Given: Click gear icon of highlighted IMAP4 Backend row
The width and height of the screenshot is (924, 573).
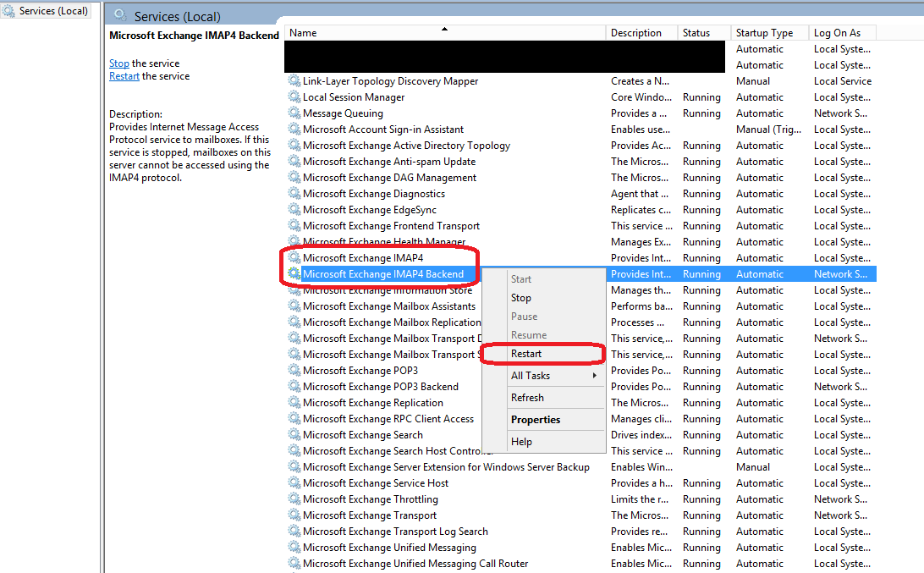Looking at the screenshot, I should [294, 273].
